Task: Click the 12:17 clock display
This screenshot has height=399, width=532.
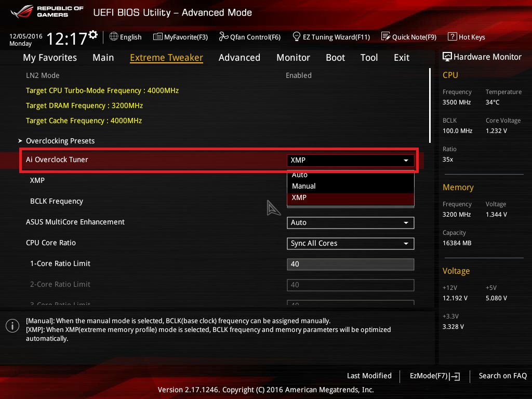Action: tap(66, 38)
